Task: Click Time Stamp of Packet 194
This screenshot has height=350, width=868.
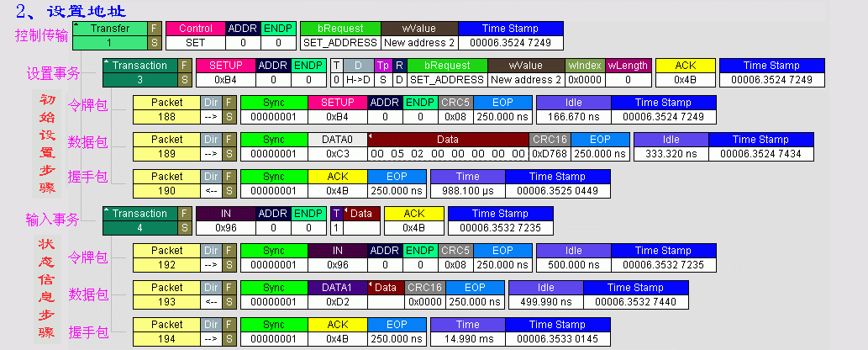Action: [557, 338]
